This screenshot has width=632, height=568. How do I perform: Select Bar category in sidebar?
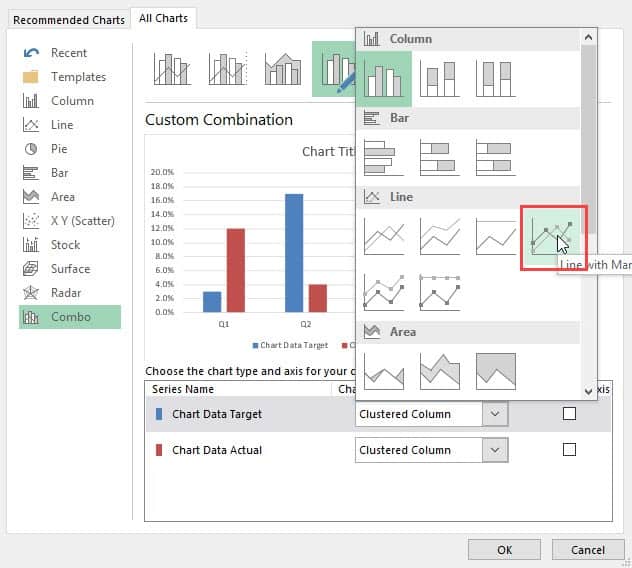(69, 173)
